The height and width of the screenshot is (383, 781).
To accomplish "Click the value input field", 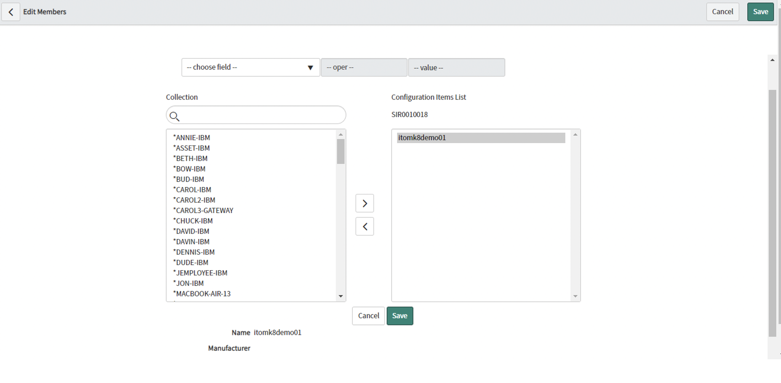I will 456,67.
